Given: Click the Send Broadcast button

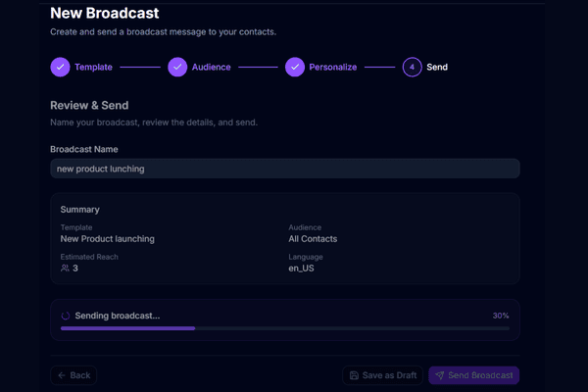Looking at the screenshot, I should 474,375.
